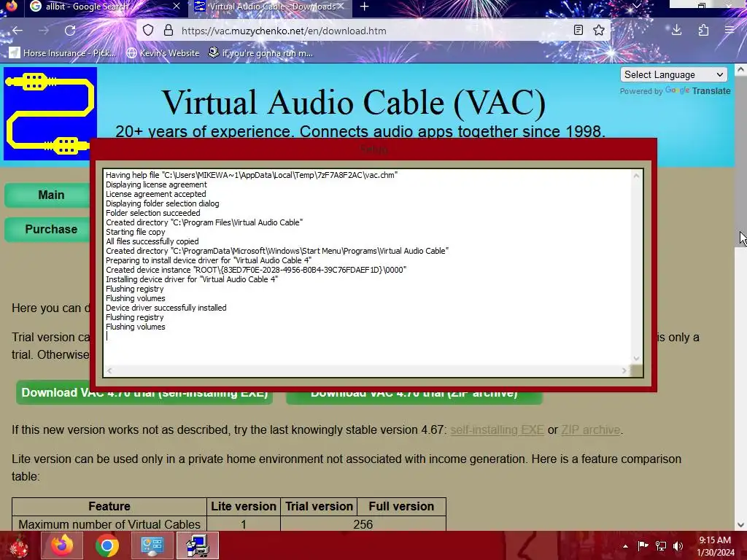Screen dimensions: 747x560
Task: Click the page scrollbar down arrow
Action: 740,525
